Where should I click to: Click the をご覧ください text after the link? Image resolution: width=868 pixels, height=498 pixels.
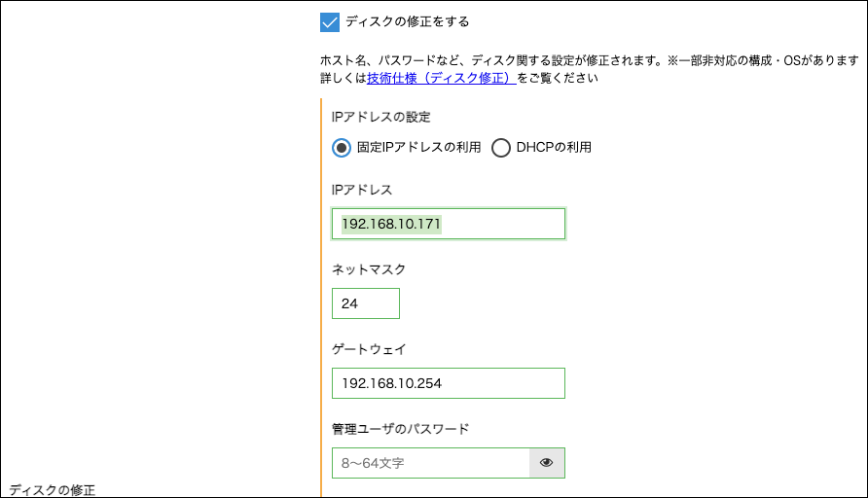(557, 78)
